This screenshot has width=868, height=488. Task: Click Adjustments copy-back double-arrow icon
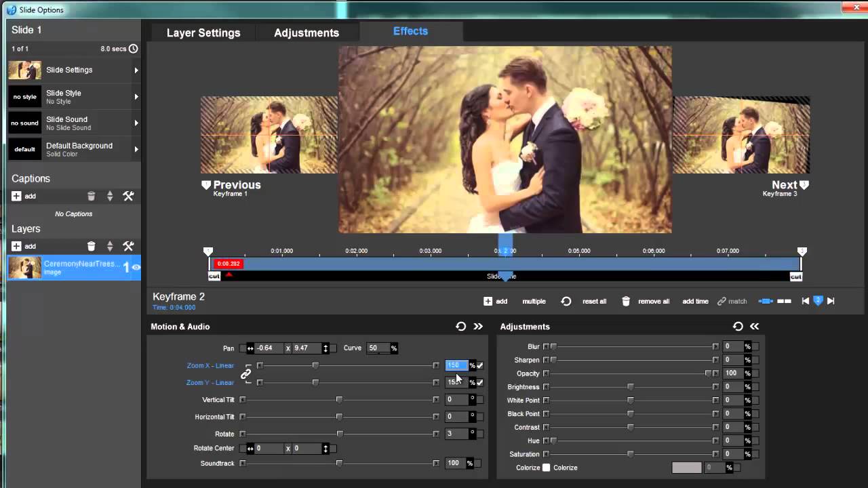pos(755,326)
